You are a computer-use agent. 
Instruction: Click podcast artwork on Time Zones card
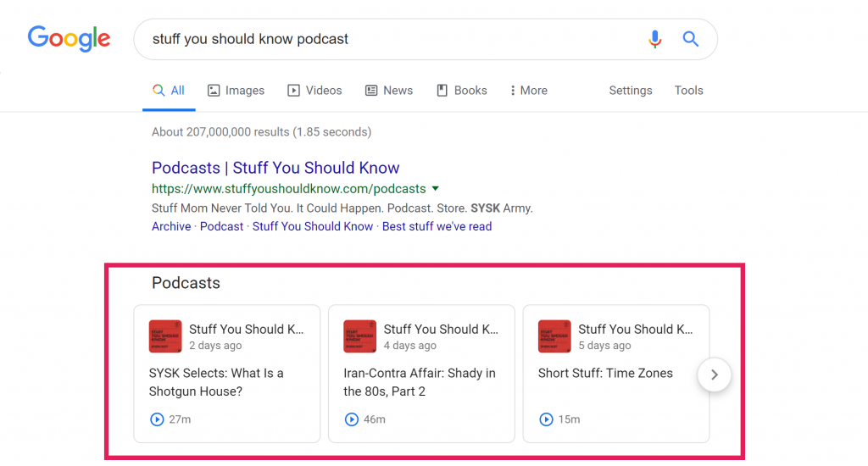click(554, 336)
